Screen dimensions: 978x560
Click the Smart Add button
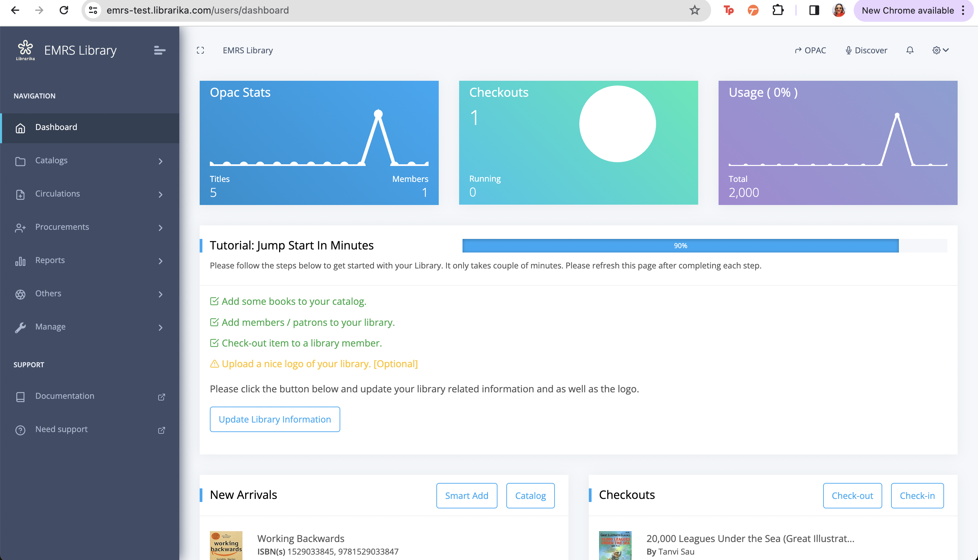pyautogui.click(x=466, y=496)
